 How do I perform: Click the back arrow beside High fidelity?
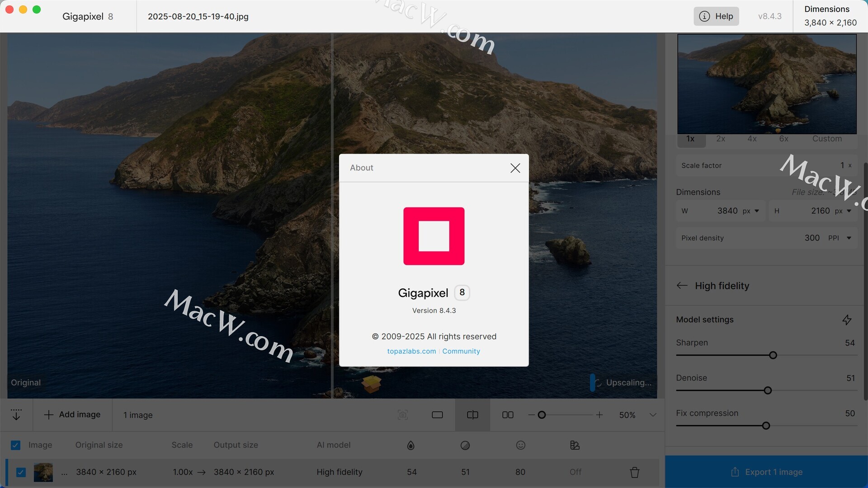coord(682,286)
